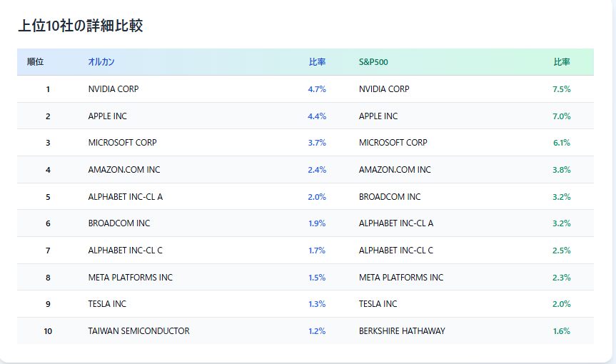
Task: Click the 2.4% ratio for Amazon
Action: coord(317,170)
